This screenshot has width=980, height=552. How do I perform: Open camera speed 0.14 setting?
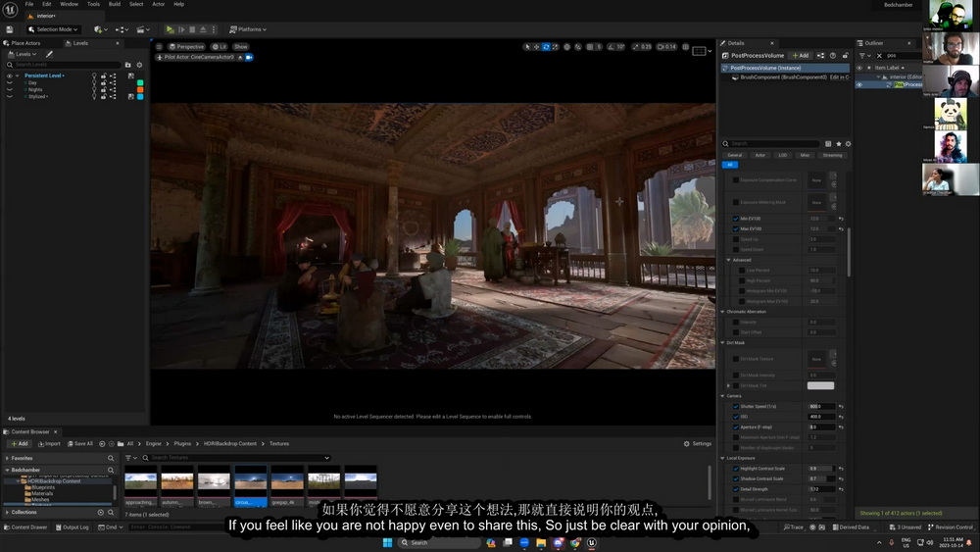(x=666, y=47)
